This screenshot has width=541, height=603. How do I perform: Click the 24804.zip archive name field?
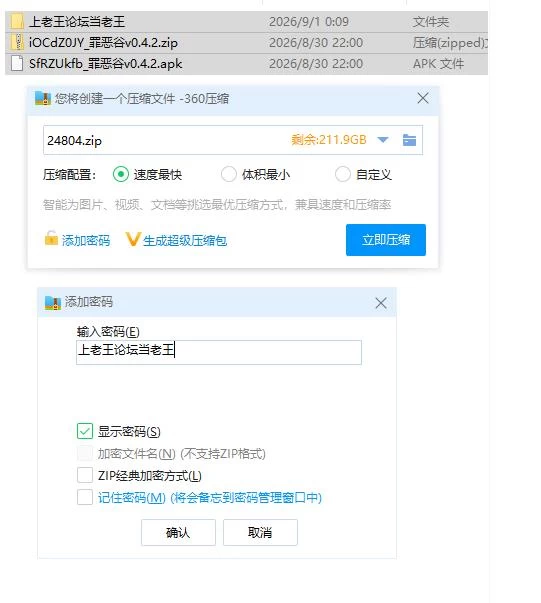[x=233, y=140]
